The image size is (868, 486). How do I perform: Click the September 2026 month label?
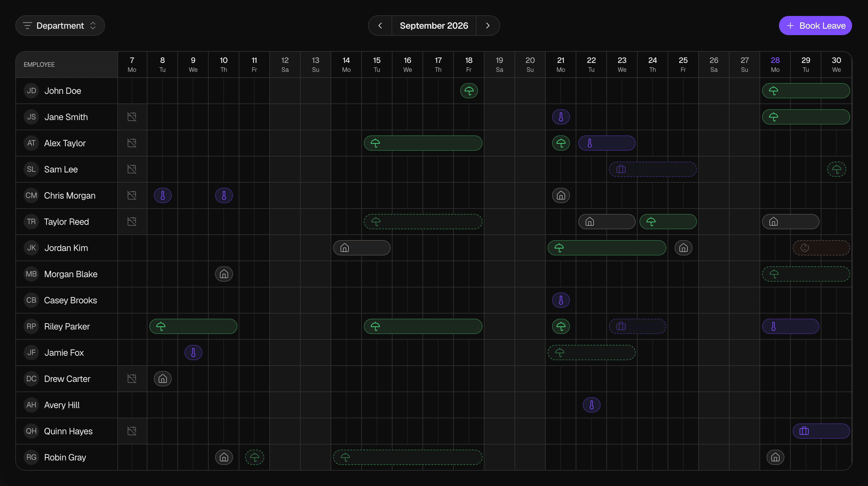pos(434,26)
